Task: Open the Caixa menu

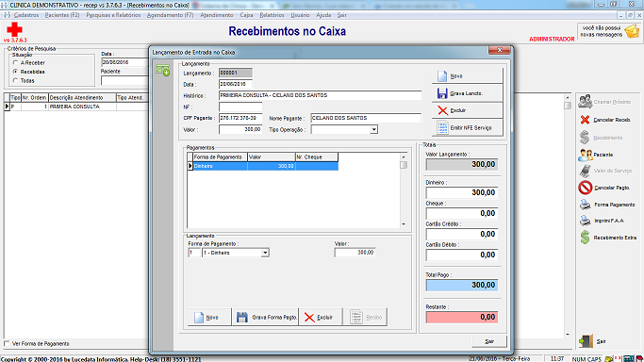Action: (x=246, y=15)
